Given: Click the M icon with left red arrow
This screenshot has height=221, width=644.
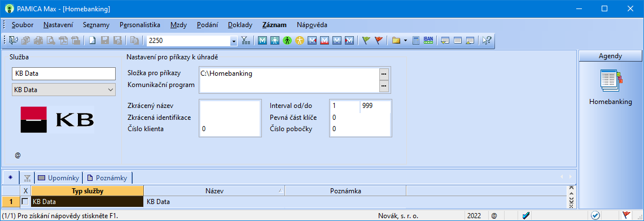Looking at the screenshot, I should 349,40.
